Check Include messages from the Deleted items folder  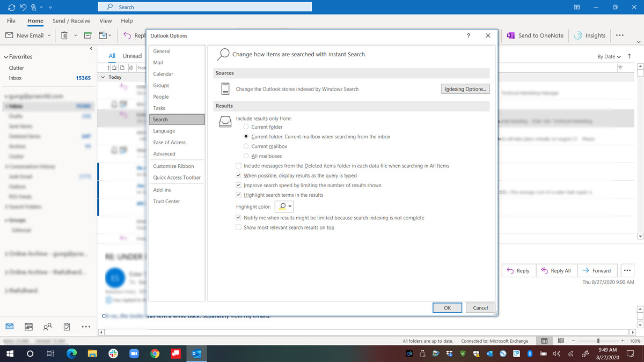(239, 166)
